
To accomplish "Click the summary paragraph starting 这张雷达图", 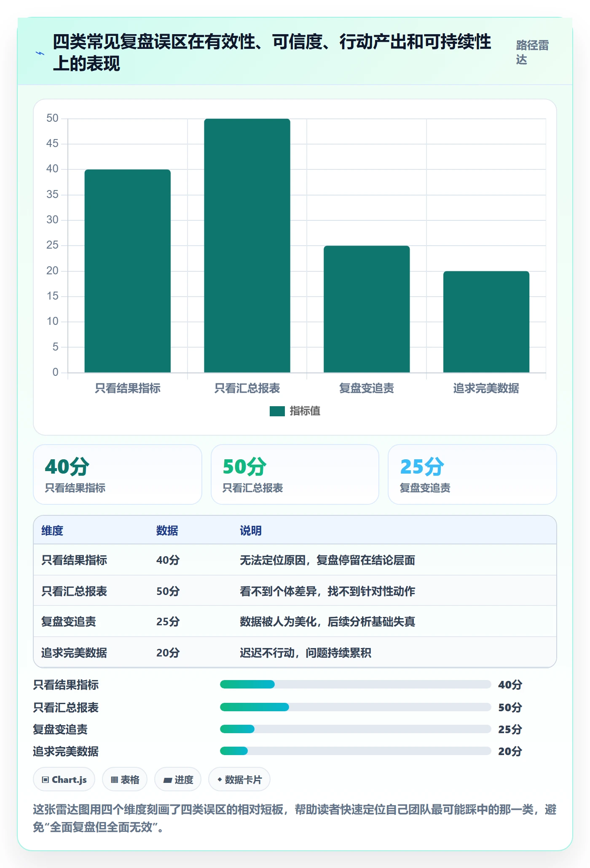I will (x=295, y=818).
